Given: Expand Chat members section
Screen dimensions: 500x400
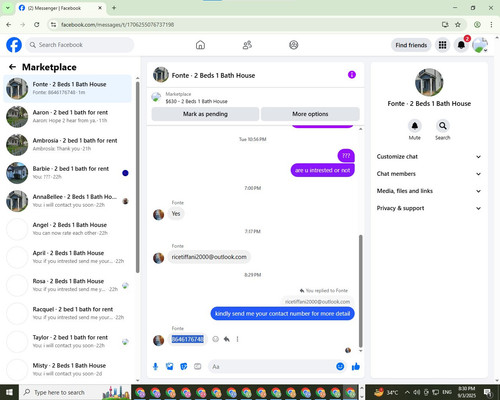Looking at the screenshot, I should [429, 174].
